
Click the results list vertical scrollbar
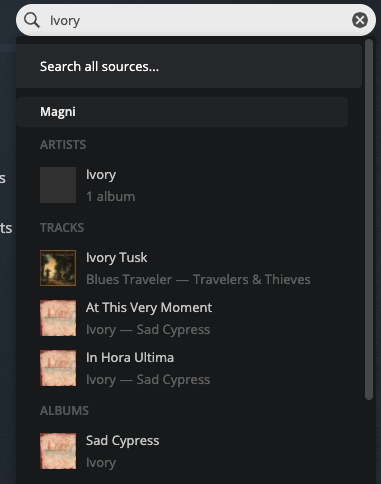point(369,219)
